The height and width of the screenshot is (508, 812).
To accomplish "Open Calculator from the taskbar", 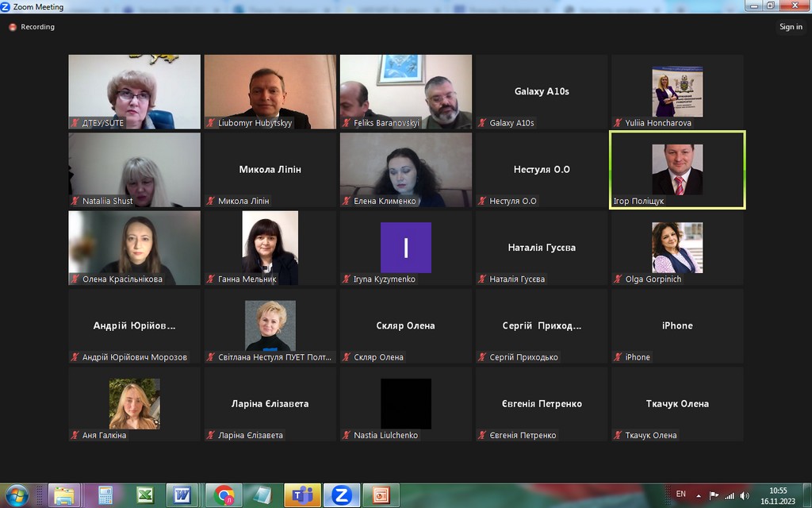I will 105,495.
